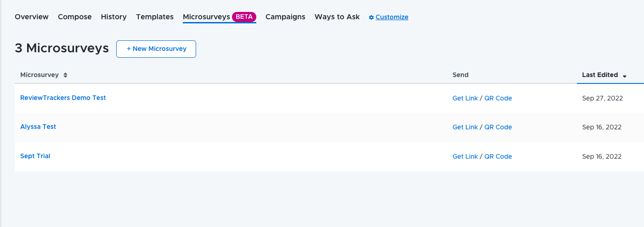Open the Overview tab
Image resolution: width=644 pixels, height=227 pixels.
32,17
